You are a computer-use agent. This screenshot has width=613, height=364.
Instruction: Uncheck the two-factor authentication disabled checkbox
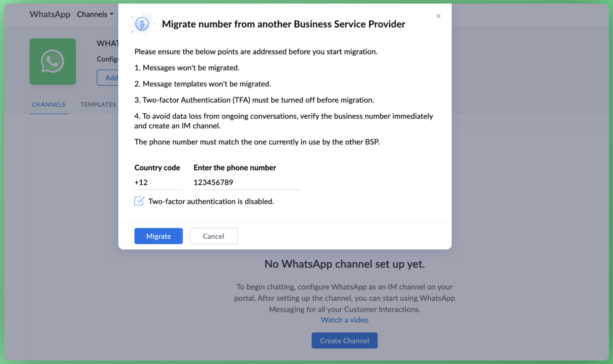coord(139,201)
